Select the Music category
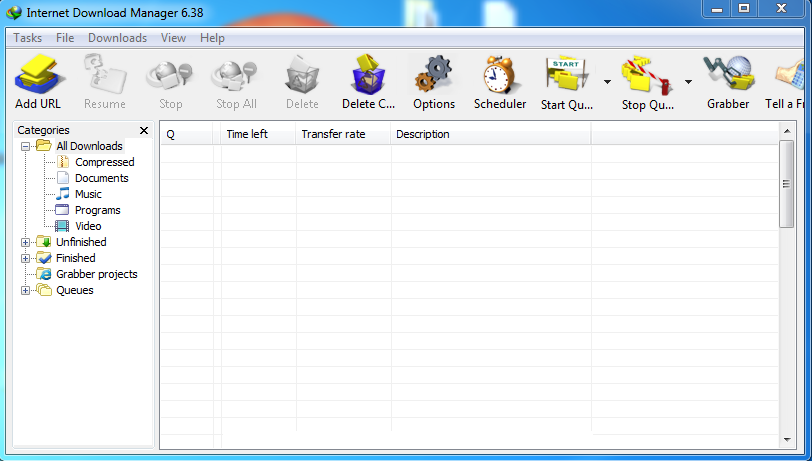This screenshot has height=461, width=812. tap(88, 194)
